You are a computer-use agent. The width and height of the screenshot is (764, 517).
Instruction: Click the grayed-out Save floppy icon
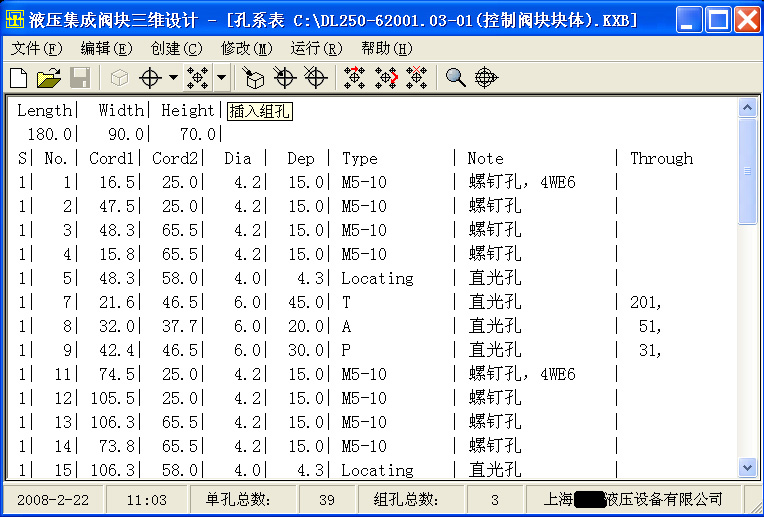pos(80,78)
